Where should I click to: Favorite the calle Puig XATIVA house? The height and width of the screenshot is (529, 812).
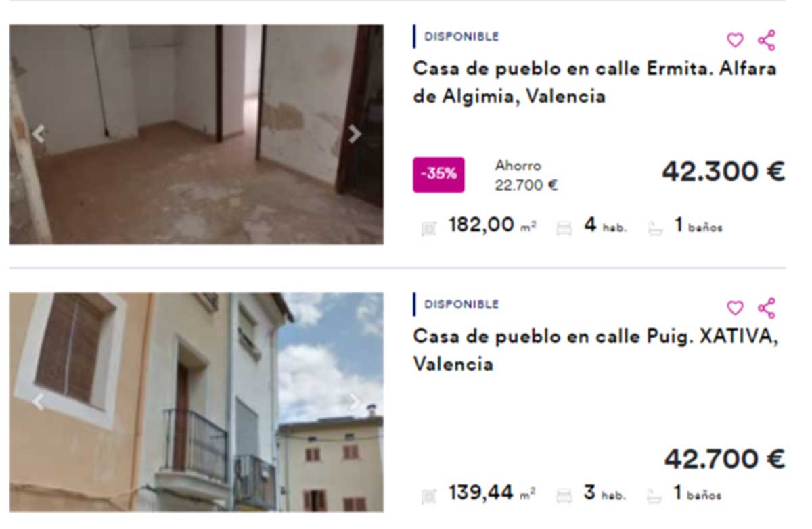coord(735,308)
